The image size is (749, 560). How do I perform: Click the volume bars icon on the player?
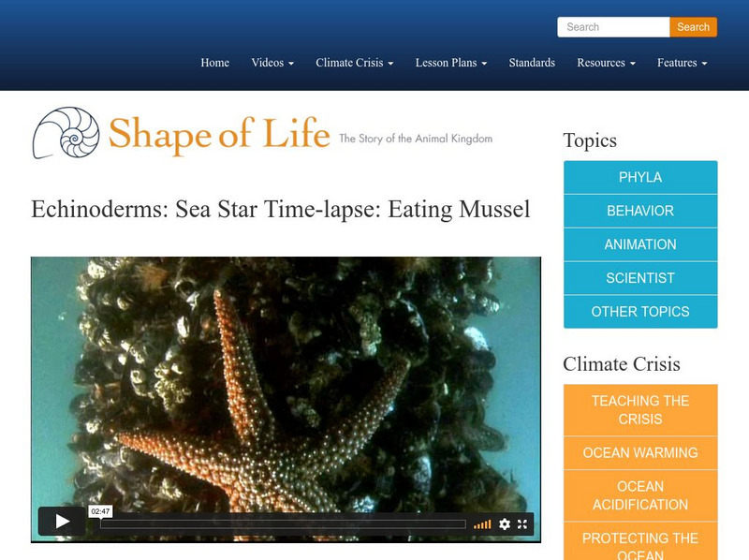484,523
